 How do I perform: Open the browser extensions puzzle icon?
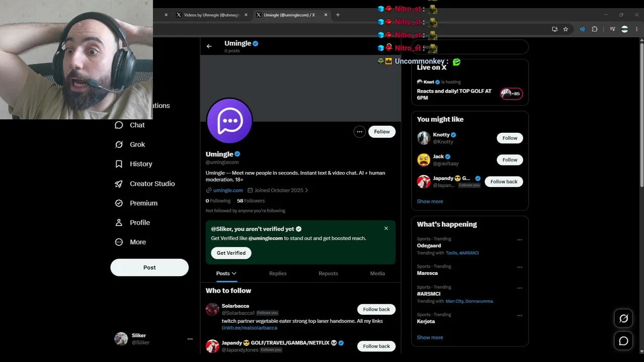click(595, 29)
